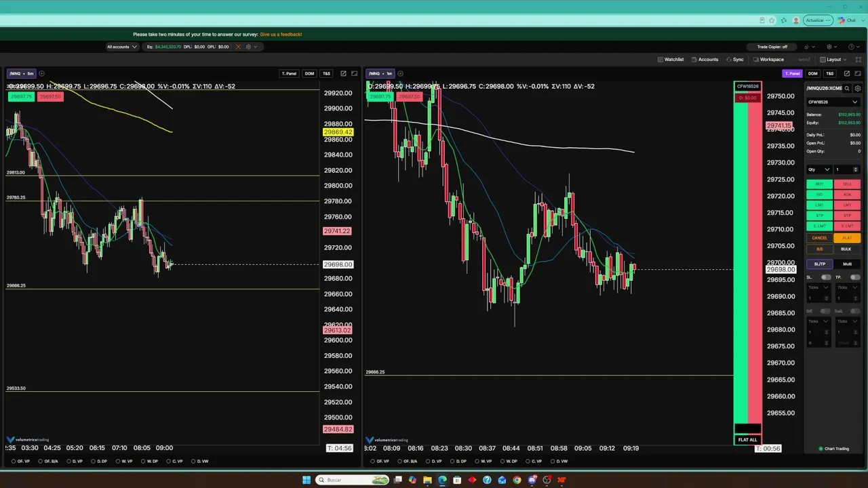Open DOM on the 5m chart
Screen dimensions: 868x488
pyautogui.click(x=309, y=73)
